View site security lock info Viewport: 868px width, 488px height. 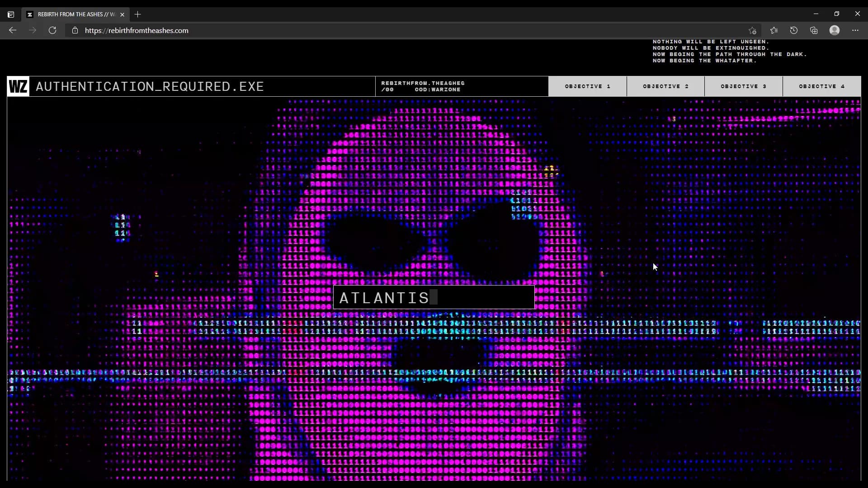tap(75, 30)
